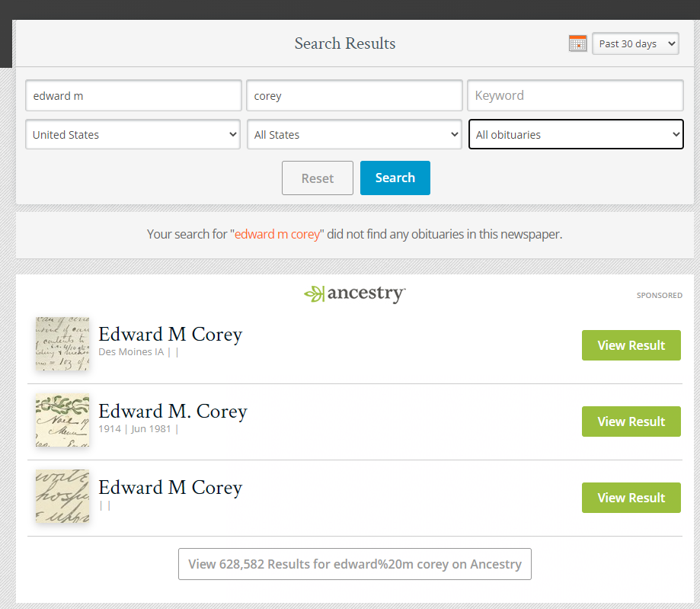
Task: Open View 628,582 Results on Ancestry
Action: click(x=355, y=564)
